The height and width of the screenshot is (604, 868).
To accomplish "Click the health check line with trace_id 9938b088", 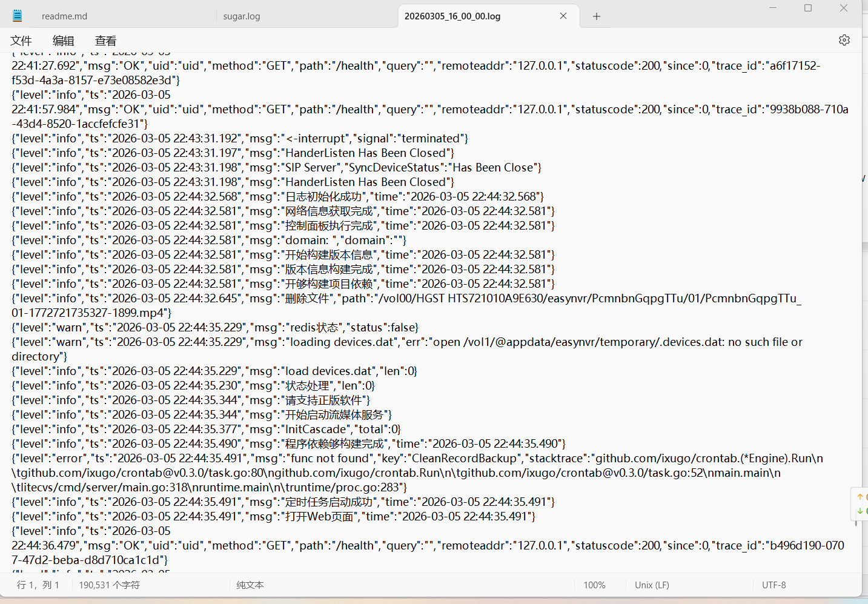I will [430, 110].
